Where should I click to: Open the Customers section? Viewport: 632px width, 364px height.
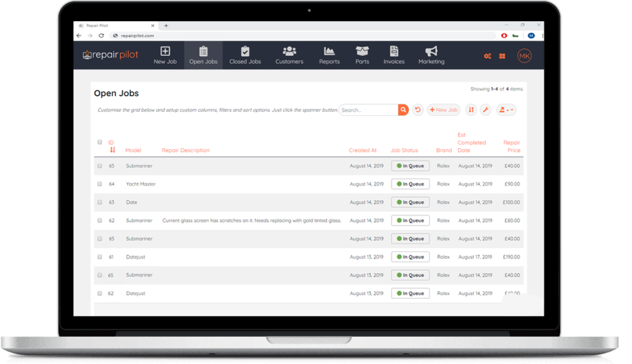point(289,55)
